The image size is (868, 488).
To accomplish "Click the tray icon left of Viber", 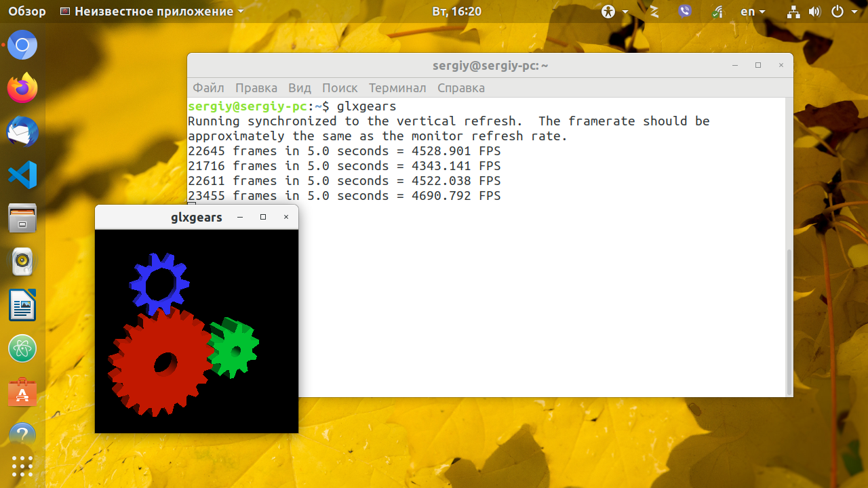I will [x=654, y=12].
